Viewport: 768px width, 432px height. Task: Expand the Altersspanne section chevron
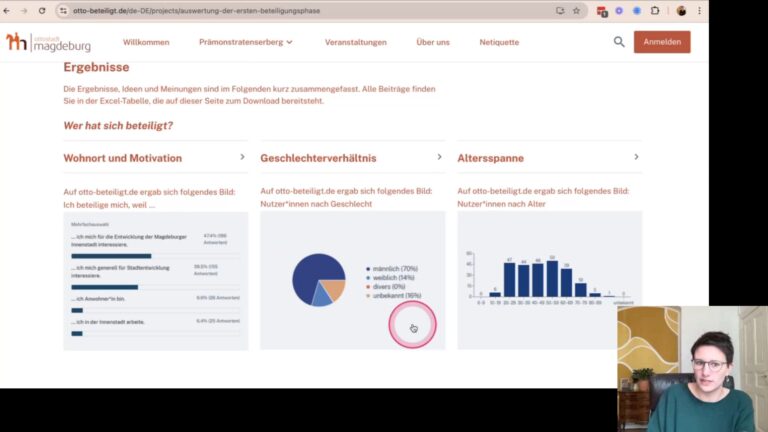pyautogui.click(x=636, y=157)
